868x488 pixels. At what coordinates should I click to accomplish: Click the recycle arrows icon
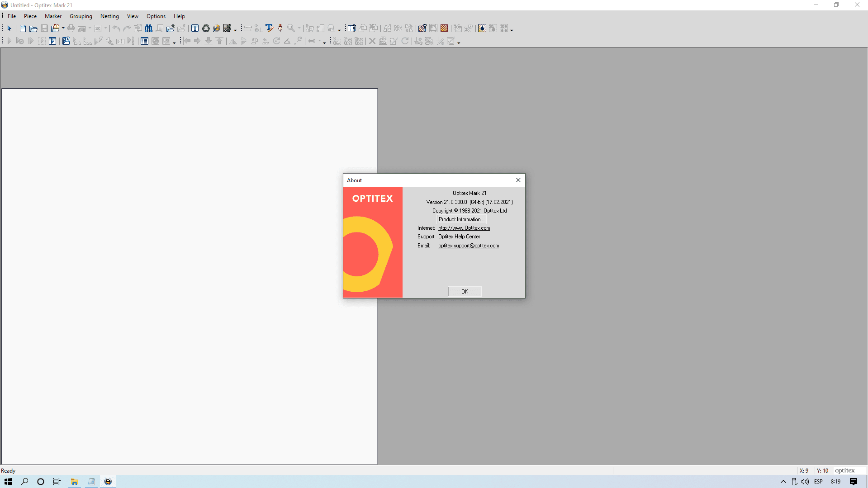[x=206, y=28]
